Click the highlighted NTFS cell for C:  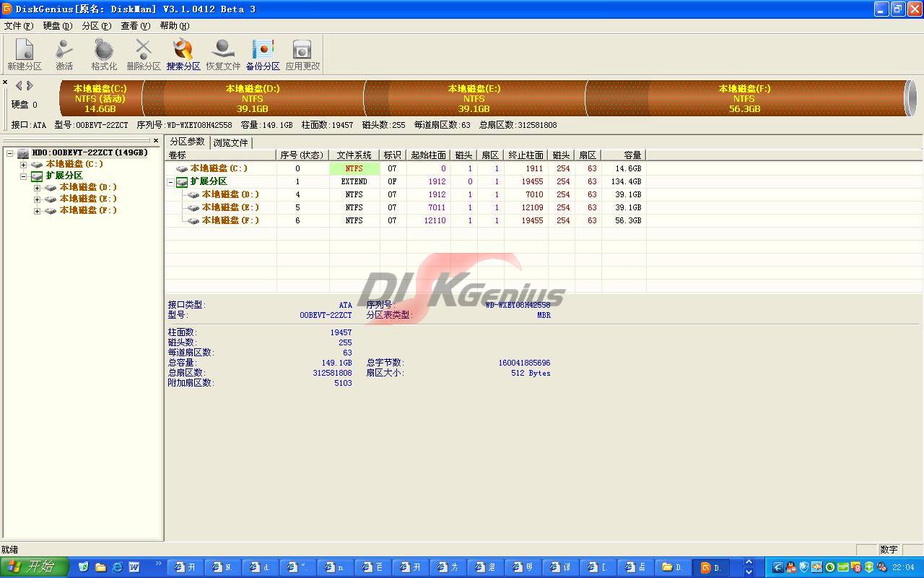point(354,168)
